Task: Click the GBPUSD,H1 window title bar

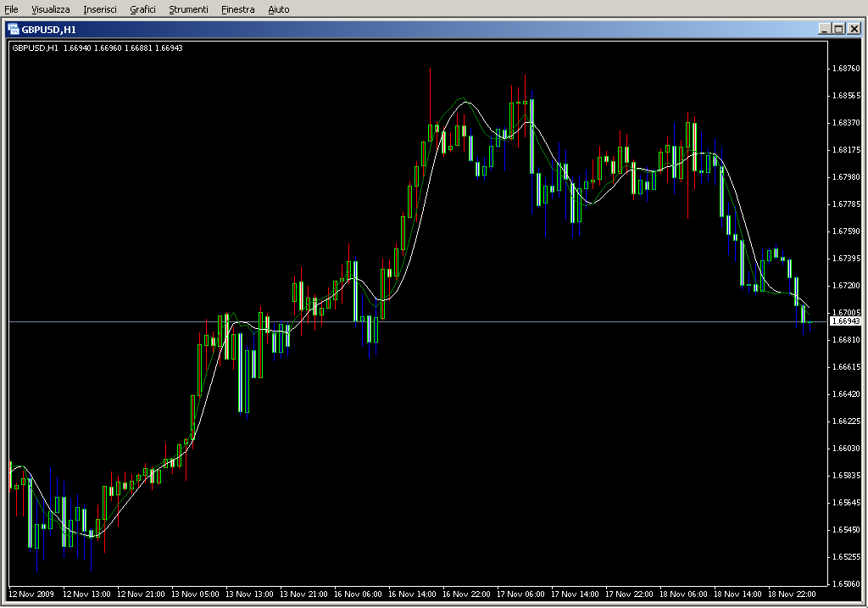Action: [424, 28]
